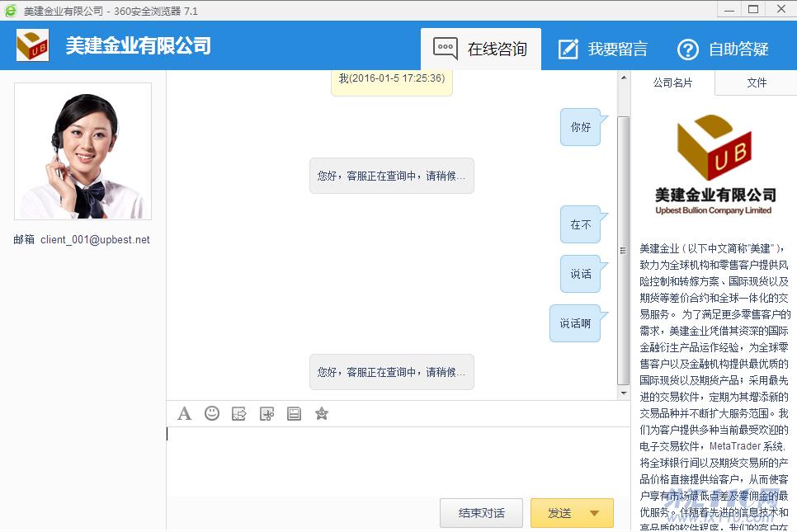Click the 在不 chat bubble
The width and height of the screenshot is (797, 532).
coord(581,224)
